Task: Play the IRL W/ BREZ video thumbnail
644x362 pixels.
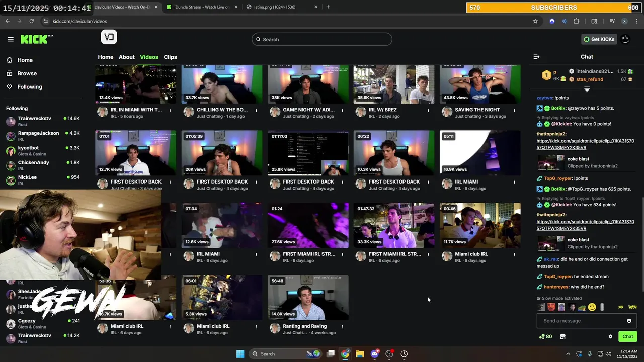Action: 394,84
